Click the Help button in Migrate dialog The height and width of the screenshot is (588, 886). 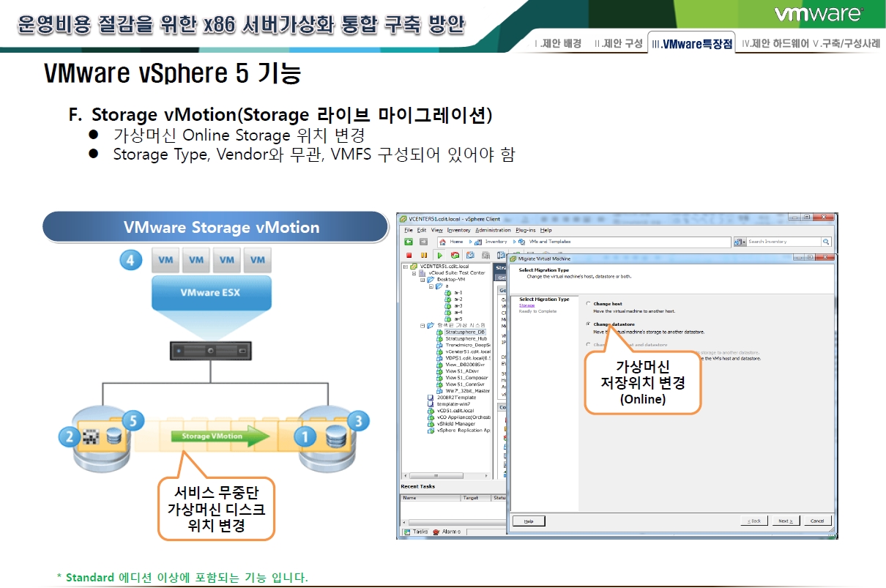point(529,521)
